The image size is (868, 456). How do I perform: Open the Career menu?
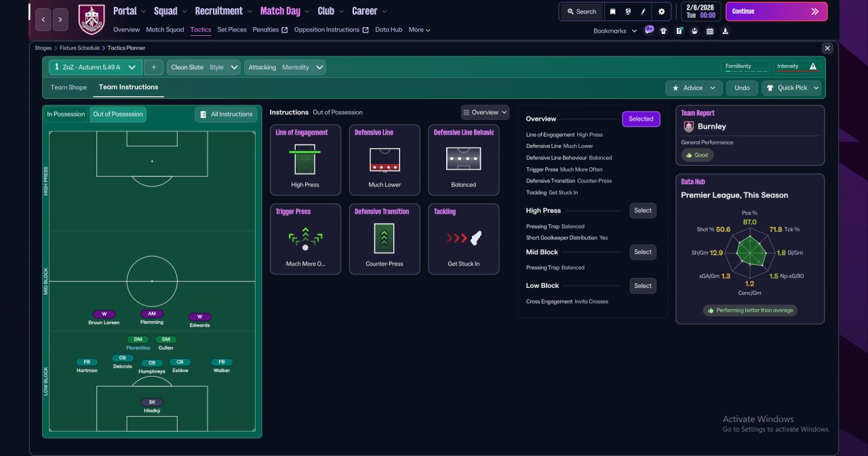click(370, 11)
